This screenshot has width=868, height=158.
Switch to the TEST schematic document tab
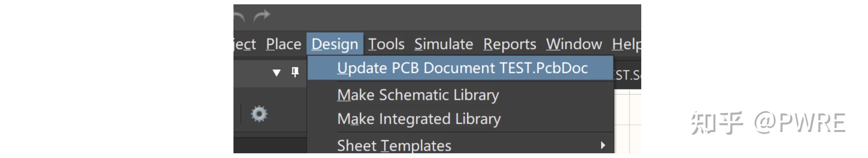[x=628, y=75]
